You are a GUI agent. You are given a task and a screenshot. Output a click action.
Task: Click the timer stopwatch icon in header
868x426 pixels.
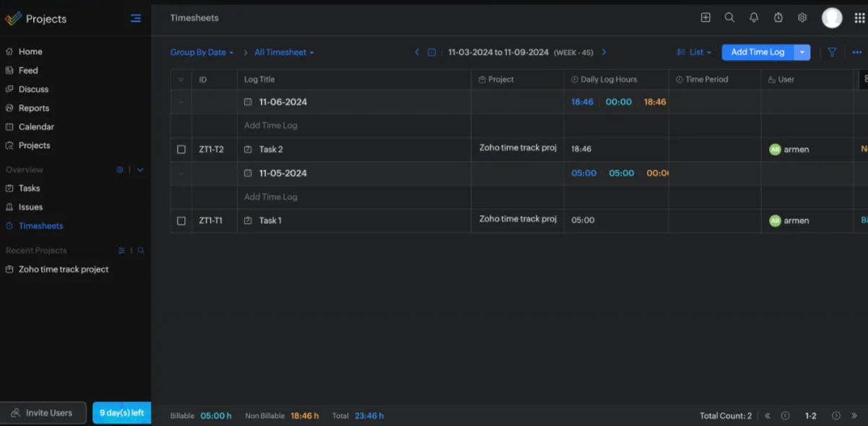point(778,18)
